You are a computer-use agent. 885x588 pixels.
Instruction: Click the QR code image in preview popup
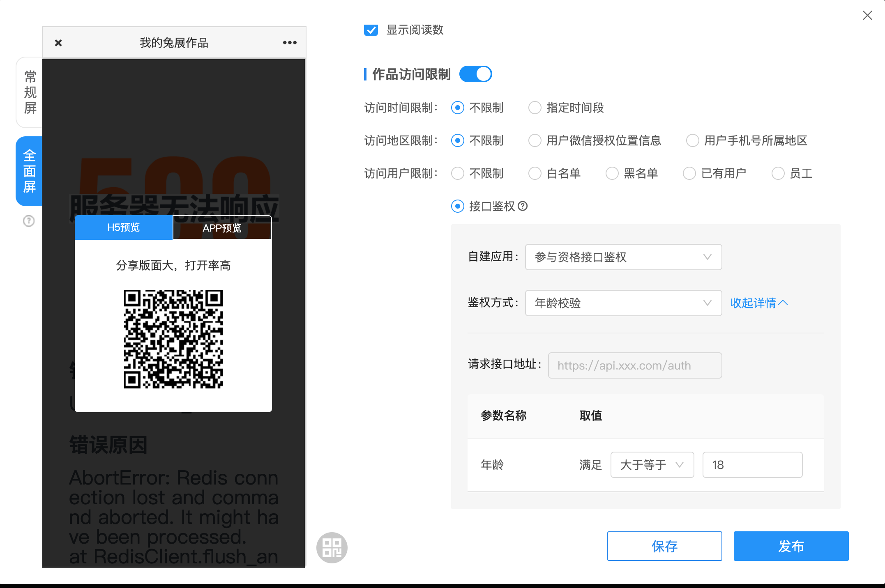(173, 339)
